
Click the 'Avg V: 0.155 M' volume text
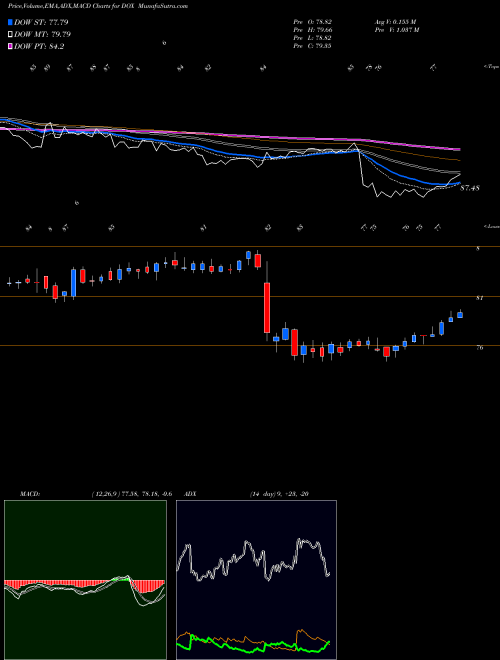(395, 21)
